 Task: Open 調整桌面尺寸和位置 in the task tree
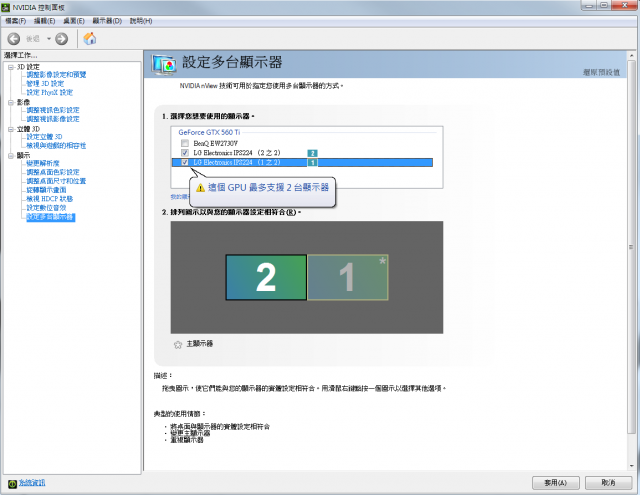coord(56,181)
